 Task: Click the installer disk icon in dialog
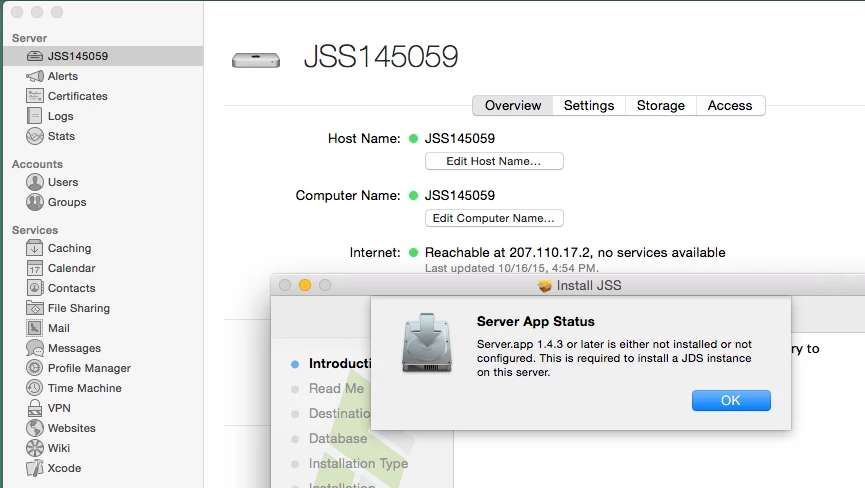point(427,343)
